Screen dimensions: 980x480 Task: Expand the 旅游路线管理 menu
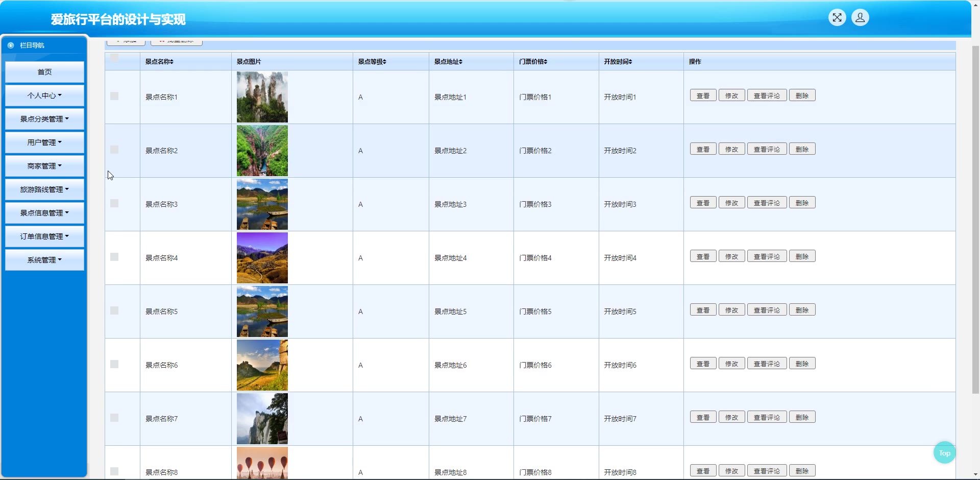(x=44, y=189)
